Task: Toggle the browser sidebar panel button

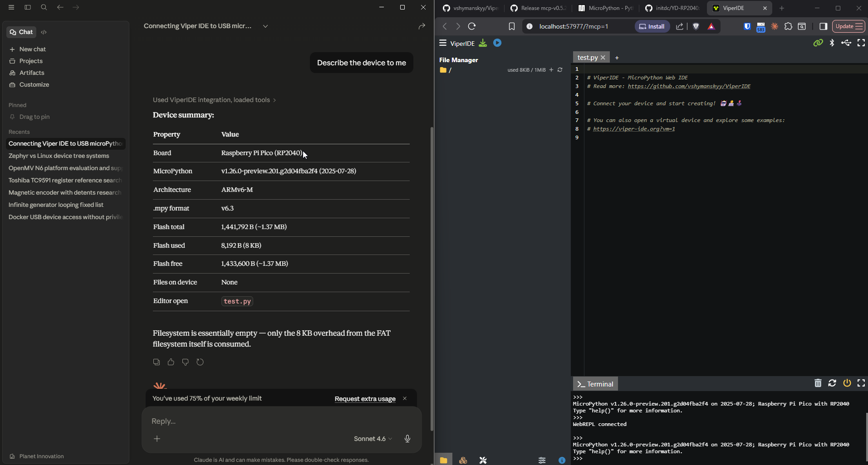Action: [823, 26]
